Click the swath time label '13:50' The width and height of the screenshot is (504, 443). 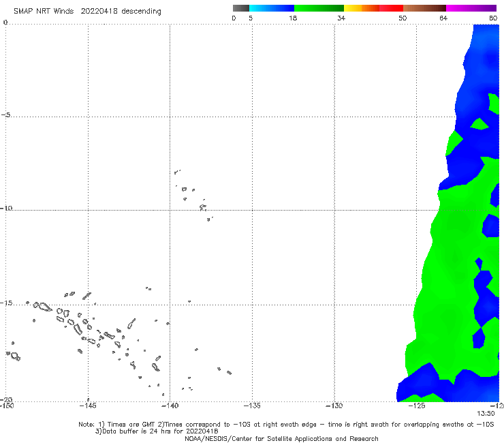486,414
